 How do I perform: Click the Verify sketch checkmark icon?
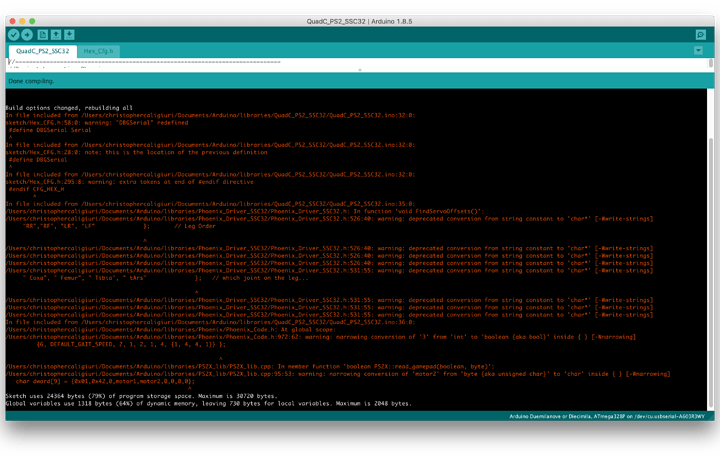coord(14,34)
